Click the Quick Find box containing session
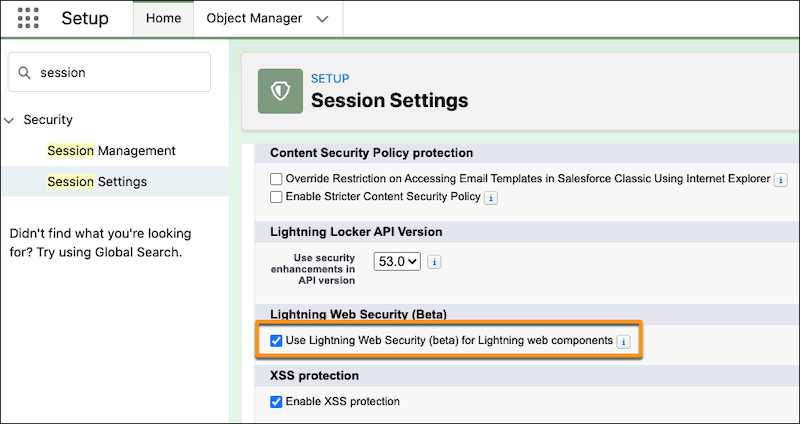 [x=109, y=72]
